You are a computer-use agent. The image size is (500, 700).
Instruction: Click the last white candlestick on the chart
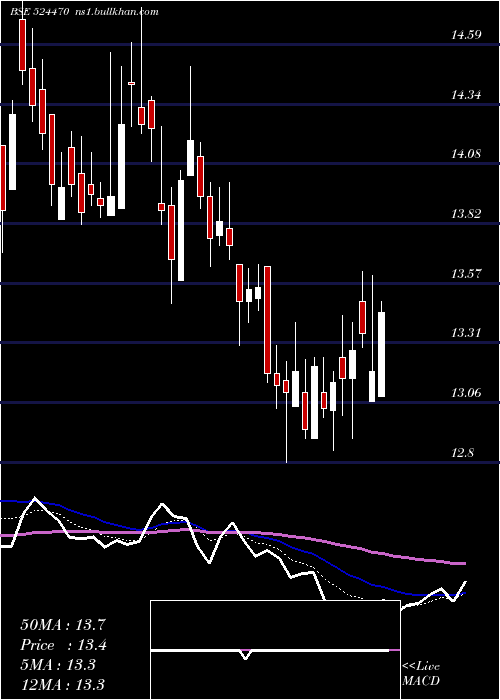click(x=381, y=354)
